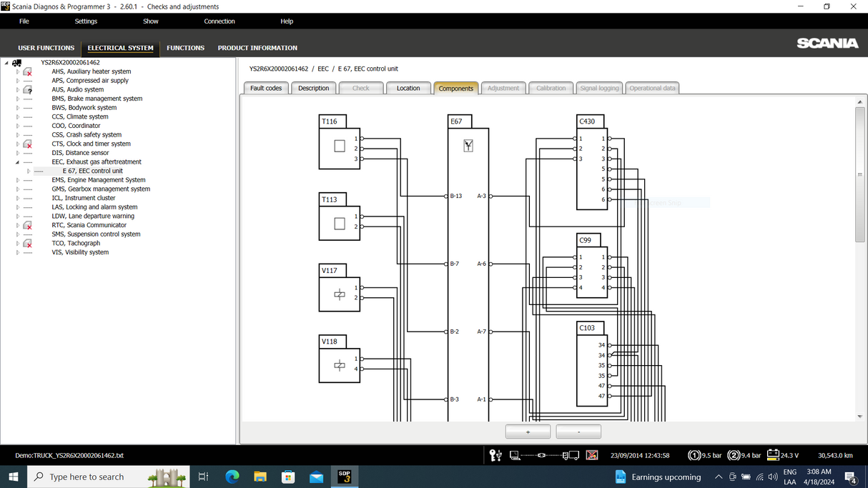
Task: Click the antenna symbol inside E67 block
Action: coord(468,146)
